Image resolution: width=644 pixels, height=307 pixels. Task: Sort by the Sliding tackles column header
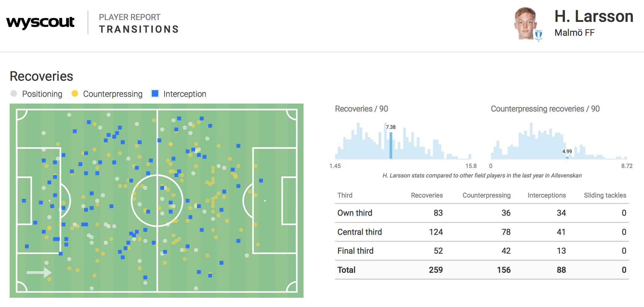tap(605, 195)
